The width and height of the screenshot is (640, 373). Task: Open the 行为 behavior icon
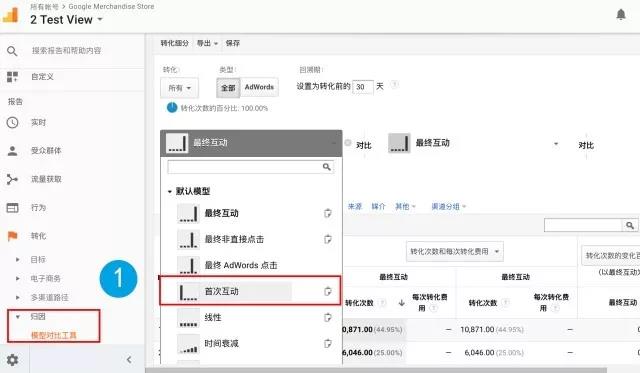[12, 208]
